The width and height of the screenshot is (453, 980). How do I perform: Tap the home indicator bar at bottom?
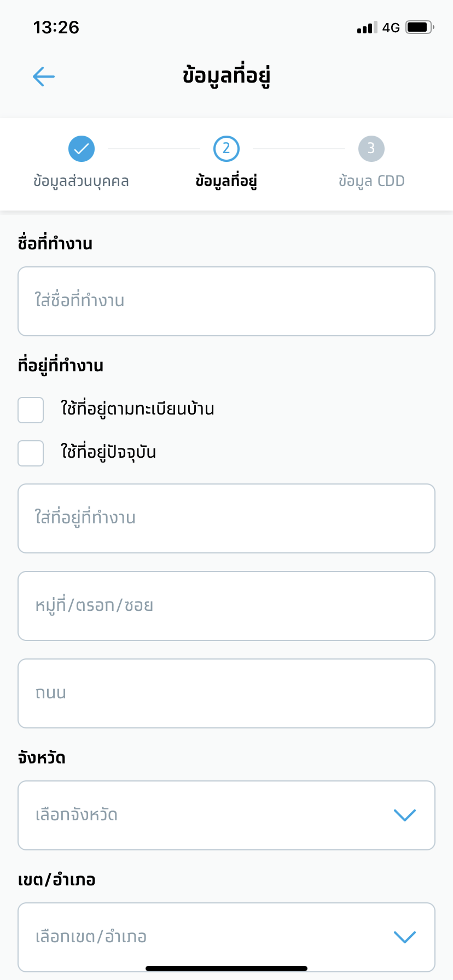pyautogui.click(x=226, y=969)
